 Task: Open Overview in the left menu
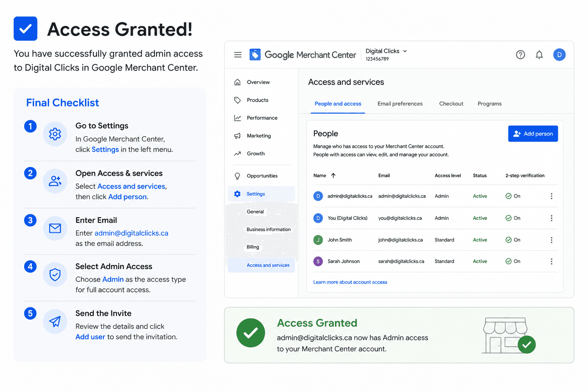pyautogui.click(x=258, y=82)
